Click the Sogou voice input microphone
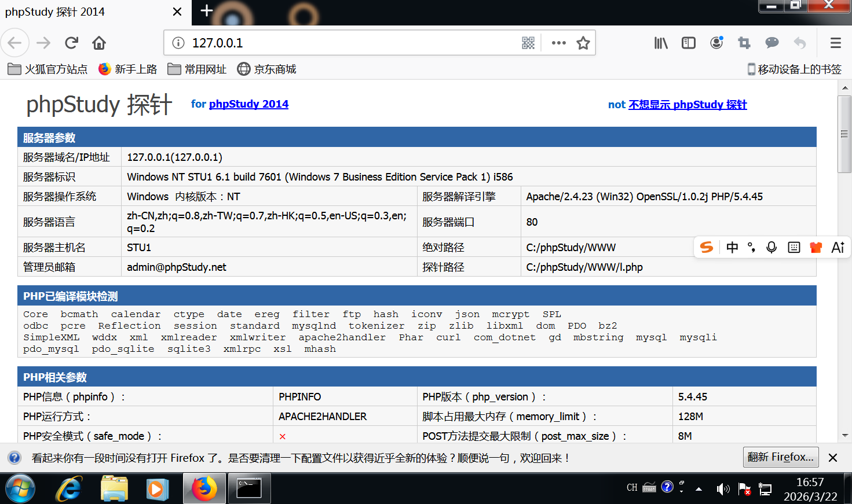 point(771,248)
